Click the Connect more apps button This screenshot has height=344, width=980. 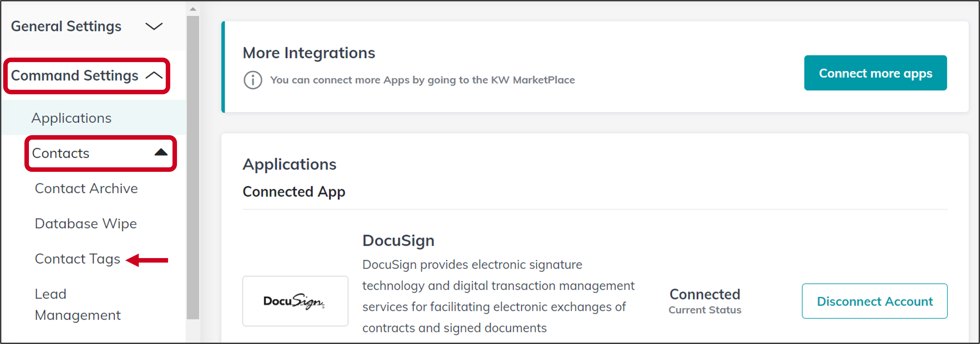coord(875,73)
